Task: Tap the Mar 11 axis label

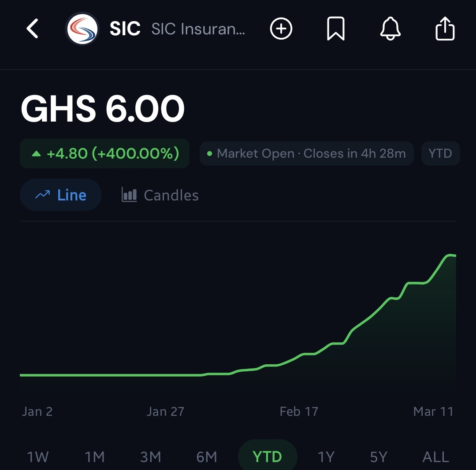Action: point(433,412)
